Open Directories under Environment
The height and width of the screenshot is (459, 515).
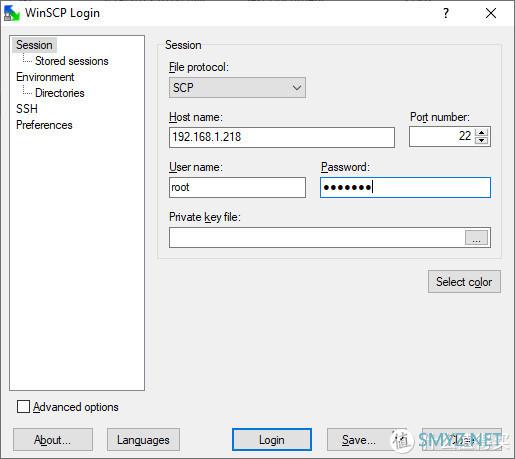60,93
